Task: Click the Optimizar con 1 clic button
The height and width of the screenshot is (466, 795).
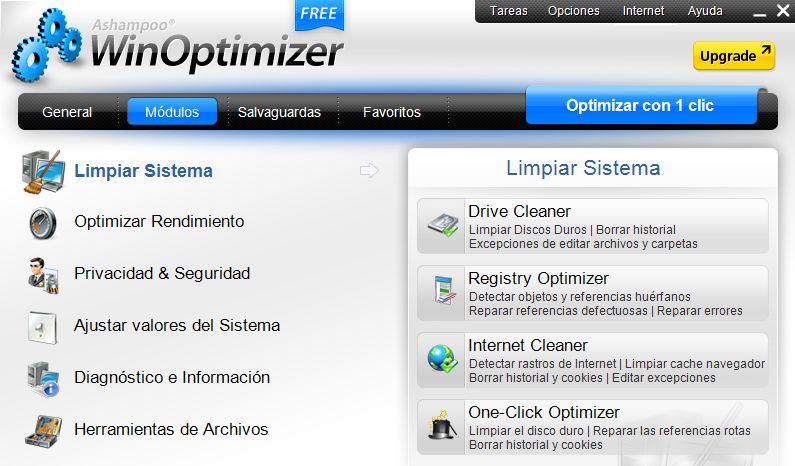Action: coord(641,105)
